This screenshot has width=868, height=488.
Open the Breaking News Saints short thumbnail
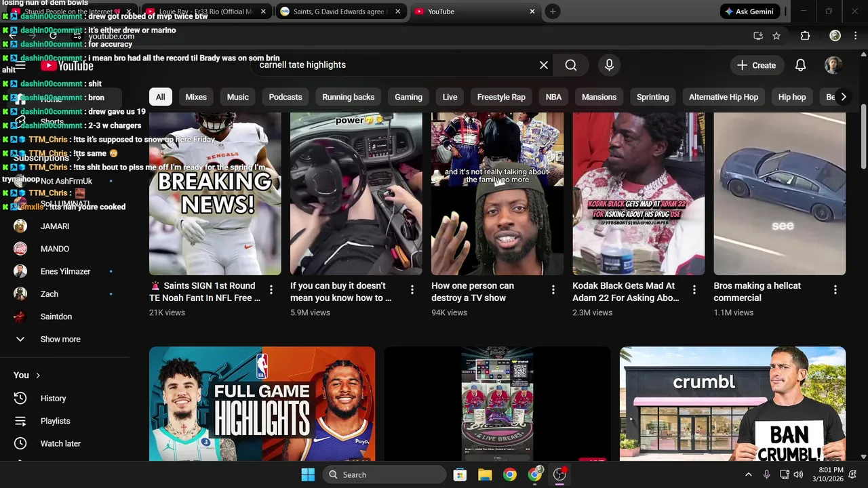215,194
